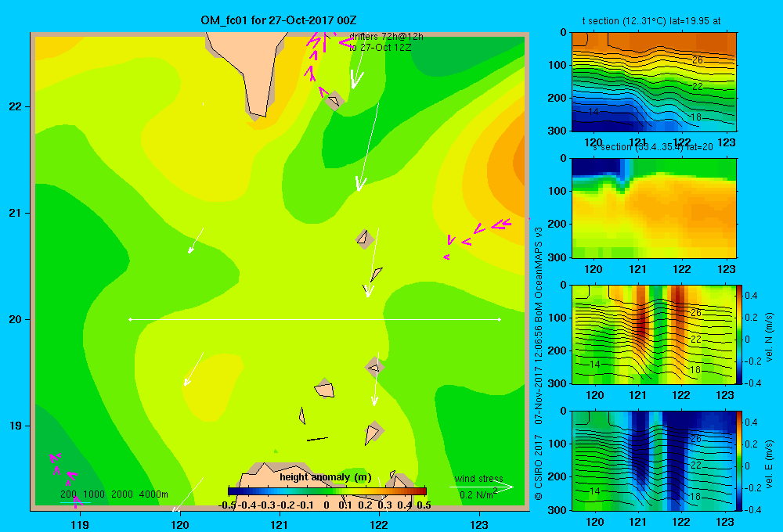Click the bathymetry scale text ending in 4000m
Image resolution: width=783 pixels, height=532 pixels.
click(114, 494)
